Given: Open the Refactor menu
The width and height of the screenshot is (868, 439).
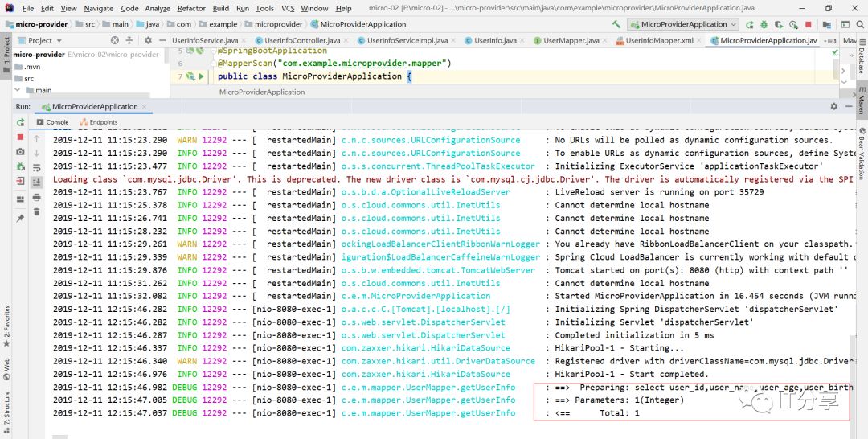Looking at the screenshot, I should (x=191, y=8).
